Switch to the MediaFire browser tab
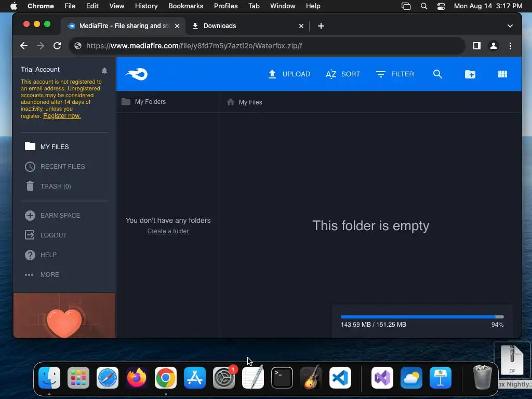 (124, 26)
